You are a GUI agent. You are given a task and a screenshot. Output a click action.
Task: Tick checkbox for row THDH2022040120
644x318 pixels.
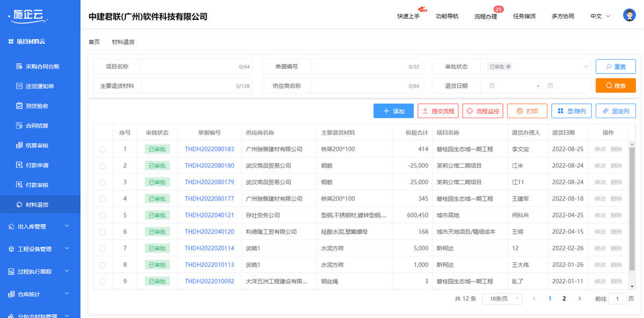(x=102, y=232)
